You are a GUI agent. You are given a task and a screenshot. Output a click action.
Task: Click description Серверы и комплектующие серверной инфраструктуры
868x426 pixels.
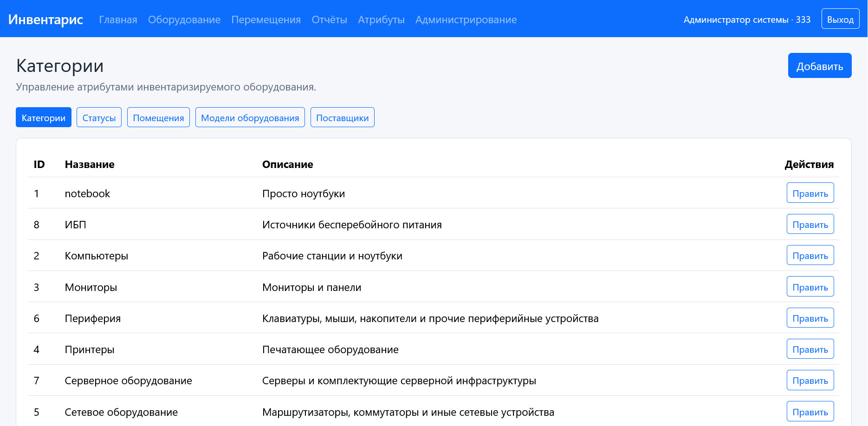coord(399,381)
